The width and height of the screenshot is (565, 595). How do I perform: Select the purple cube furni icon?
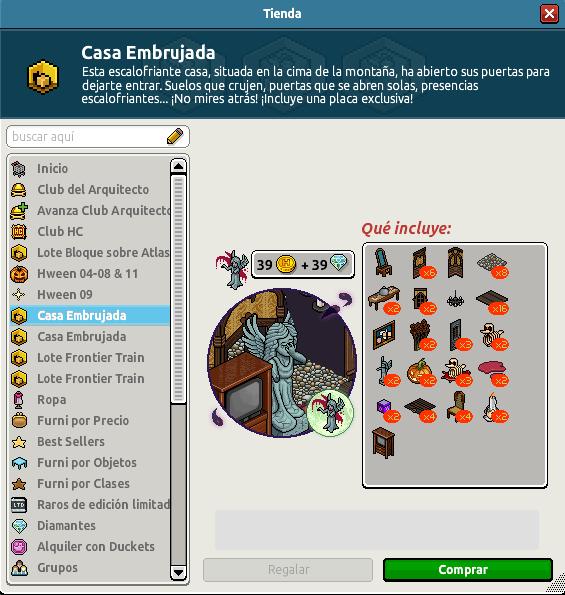point(384,409)
